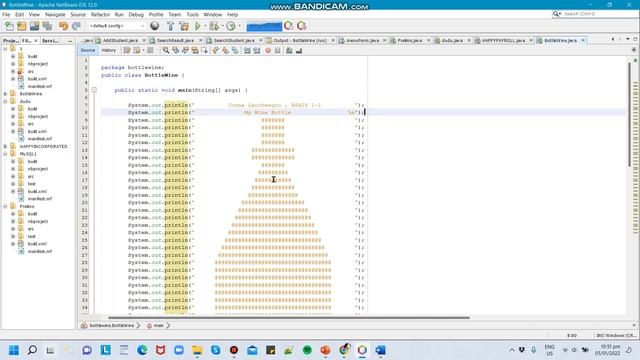This screenshot has height=360, width=640.
Task: Click the Uncomment icon at editor toolbar end
Action: pyautogui.click(x=299, y=51)
